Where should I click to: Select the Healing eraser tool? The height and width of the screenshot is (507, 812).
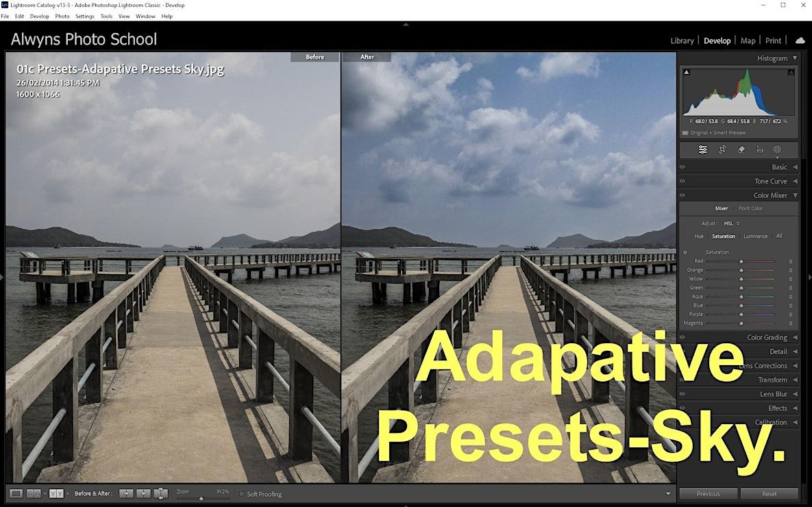(741, 150)
